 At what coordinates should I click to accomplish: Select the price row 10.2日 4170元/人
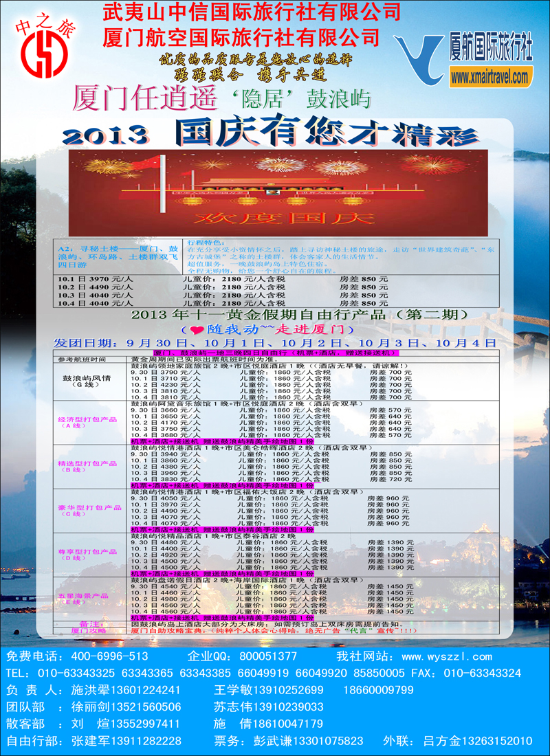click(x=271, y=423)
